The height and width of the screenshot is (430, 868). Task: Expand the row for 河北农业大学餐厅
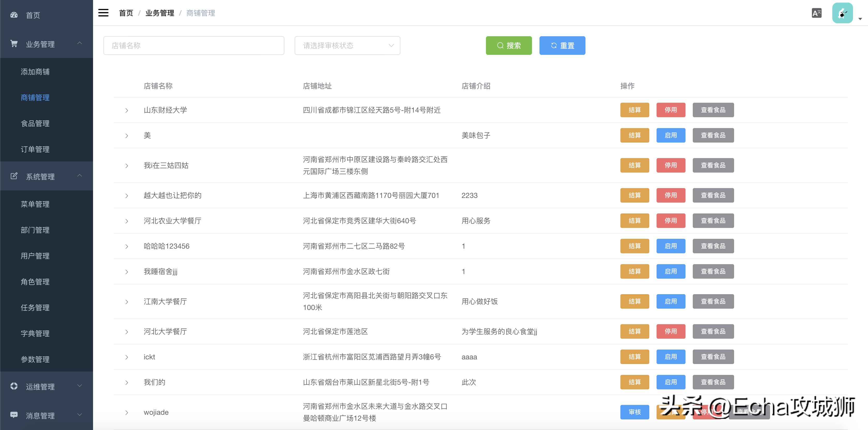pos(127,221)
